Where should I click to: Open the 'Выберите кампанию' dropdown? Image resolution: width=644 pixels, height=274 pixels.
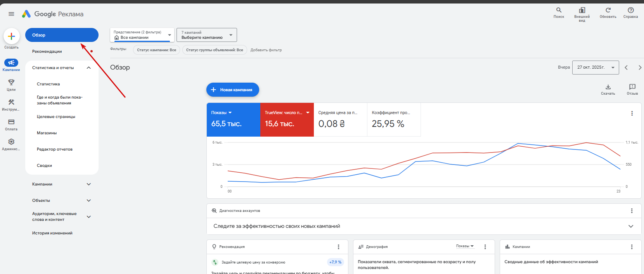click(206, 35)
